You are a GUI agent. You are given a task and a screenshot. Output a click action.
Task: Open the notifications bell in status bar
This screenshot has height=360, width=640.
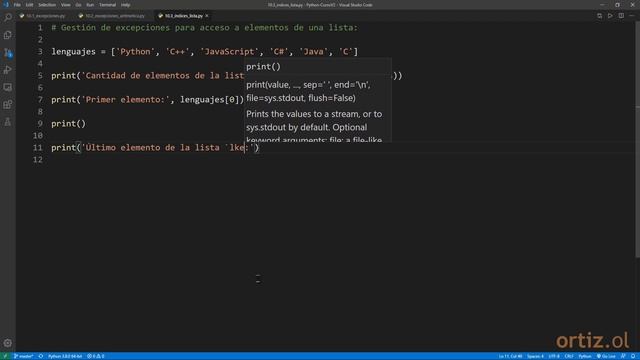pyautogui.click(x=633, y=356)
